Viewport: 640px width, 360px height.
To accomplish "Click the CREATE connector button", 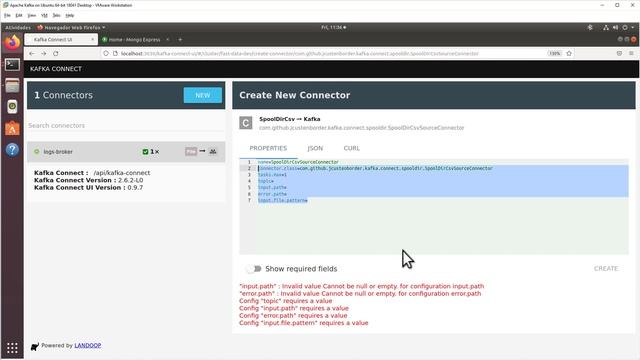I will click(x=606, y=269).
